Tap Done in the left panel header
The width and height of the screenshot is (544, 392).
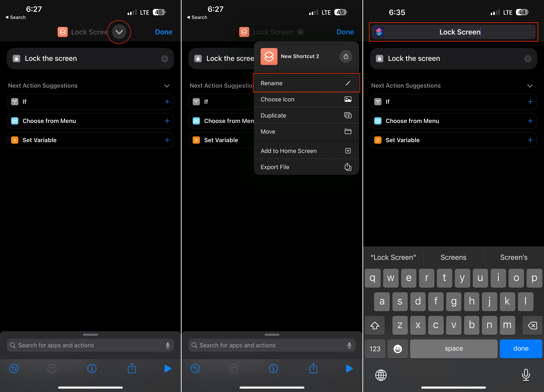[x=164, y=32]
